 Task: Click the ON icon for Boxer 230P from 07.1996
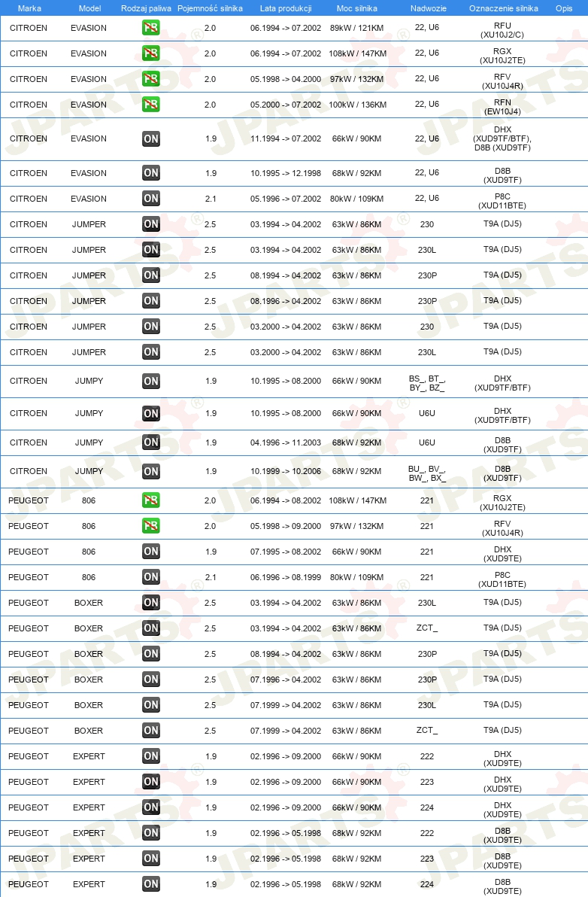coord(151,680)
